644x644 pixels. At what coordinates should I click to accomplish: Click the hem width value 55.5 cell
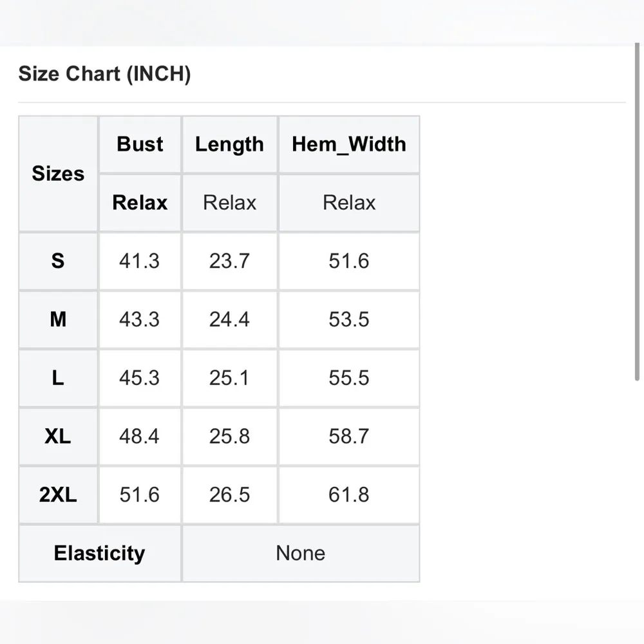click(348, 378)
